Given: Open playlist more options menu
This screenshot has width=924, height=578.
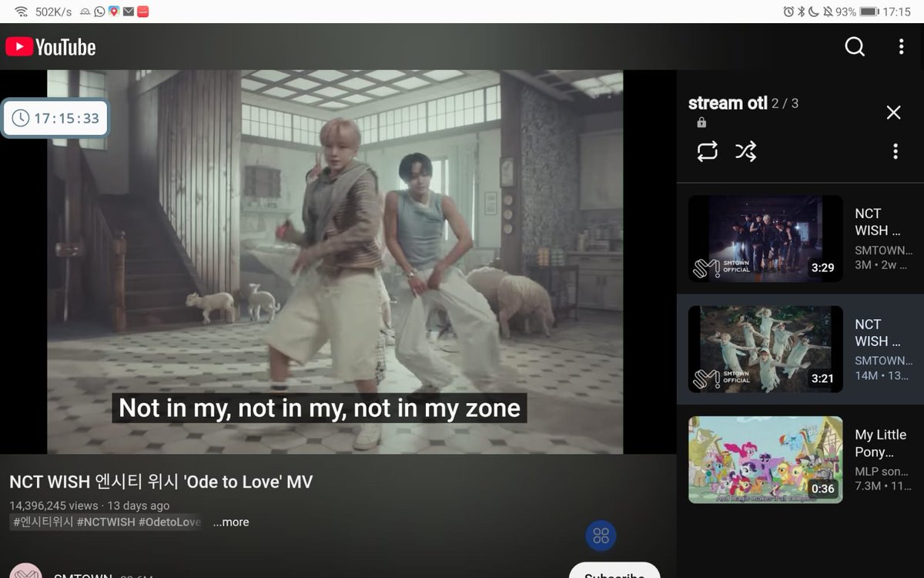Looking at the screenshot, I should click(895, 152).
